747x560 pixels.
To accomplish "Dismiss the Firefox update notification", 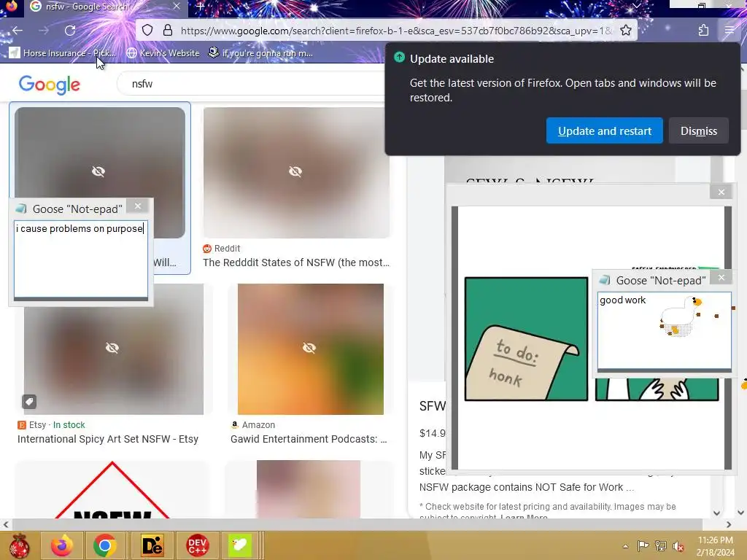I will pyautogui.click(x=698, y=131).
